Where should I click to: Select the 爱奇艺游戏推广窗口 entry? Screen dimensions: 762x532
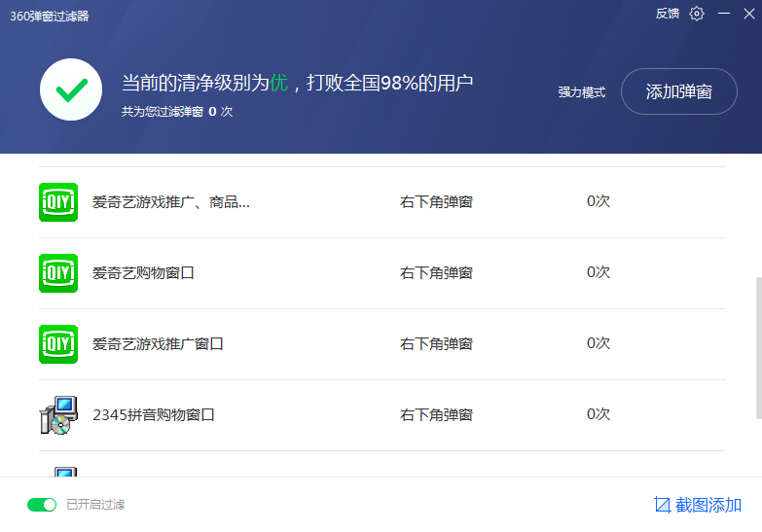point(381,344)
